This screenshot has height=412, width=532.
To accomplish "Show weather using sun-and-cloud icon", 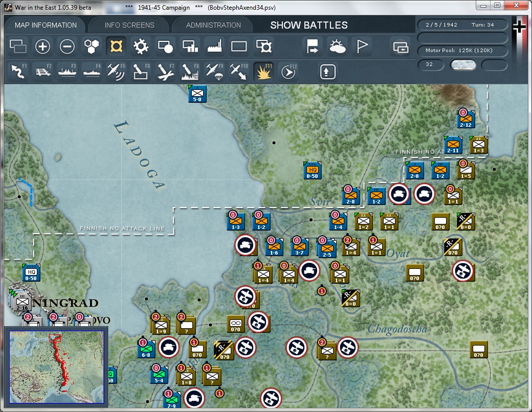I will click(337, 46).
